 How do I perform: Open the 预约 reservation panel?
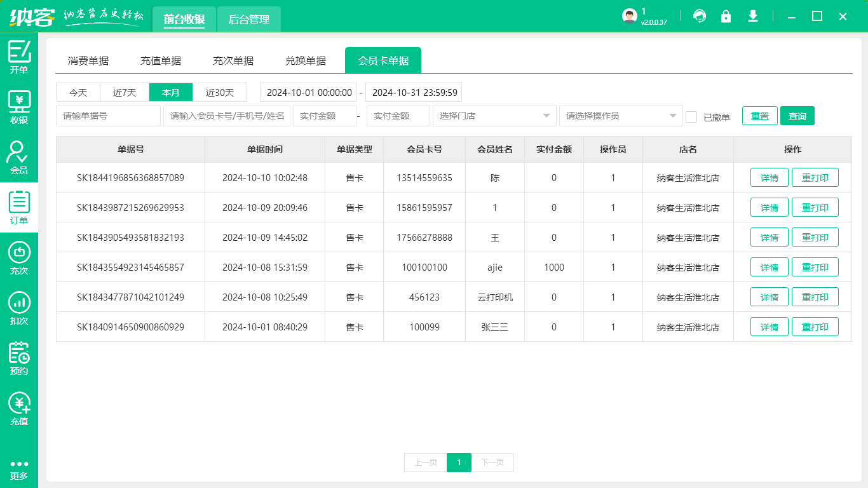(19, 358)
